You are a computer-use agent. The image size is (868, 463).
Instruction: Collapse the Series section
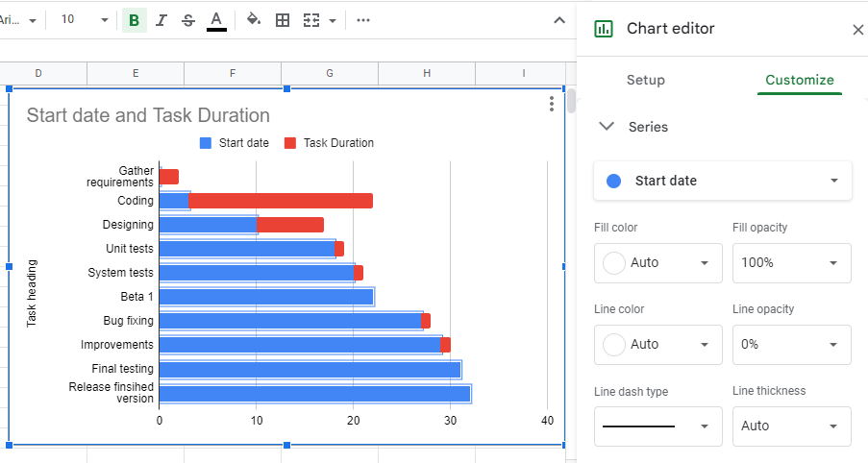[607, 127]
